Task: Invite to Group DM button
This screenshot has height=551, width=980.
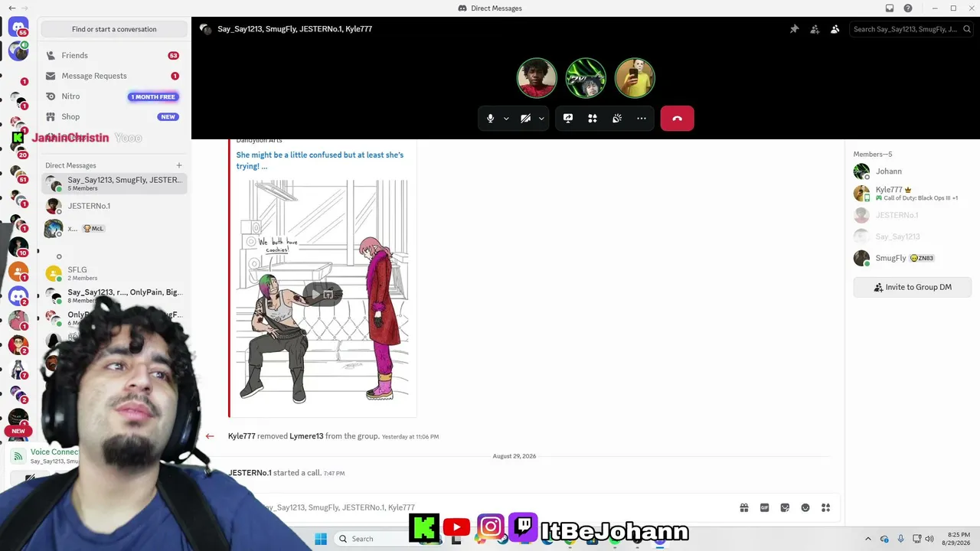Action: [x=913, y=287]
